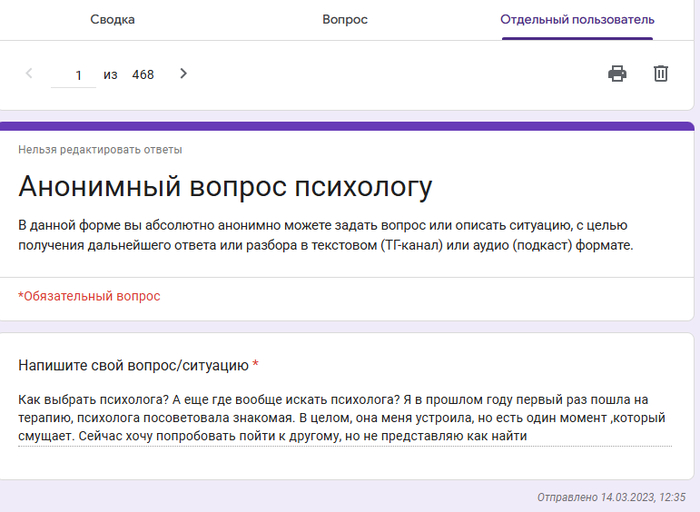Open the Вопрос tab
Image resolution: width=700 pixels, height=512 pixels.
[x=345, y=20]
